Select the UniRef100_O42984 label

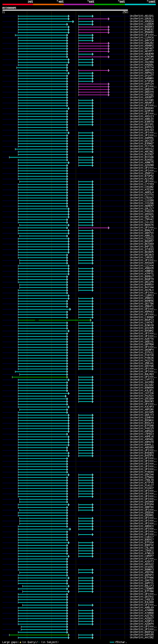[x=141, y=62]
